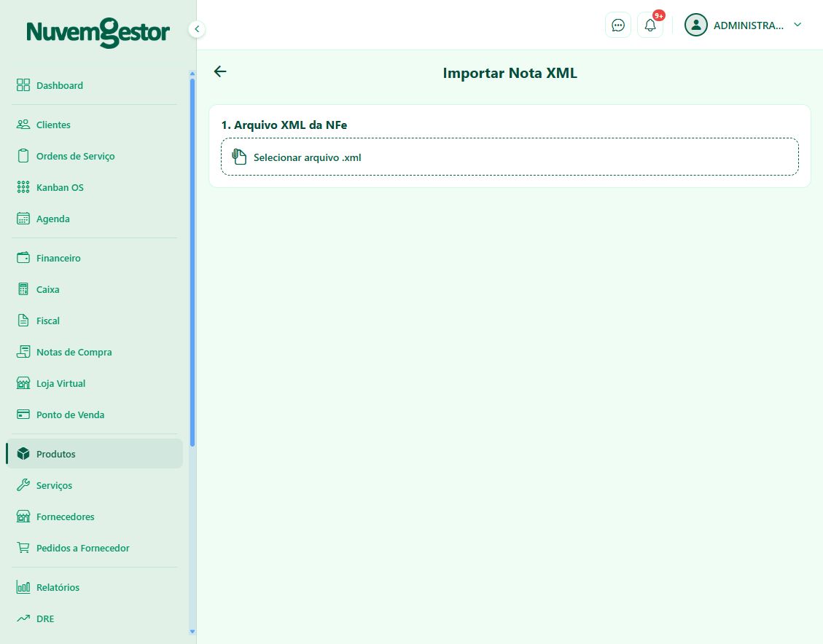Click the Ordens de Serviço clipboard icon
Image resolution: width=823 pixels, height=644 pixels.
click(x=23, y=156)
